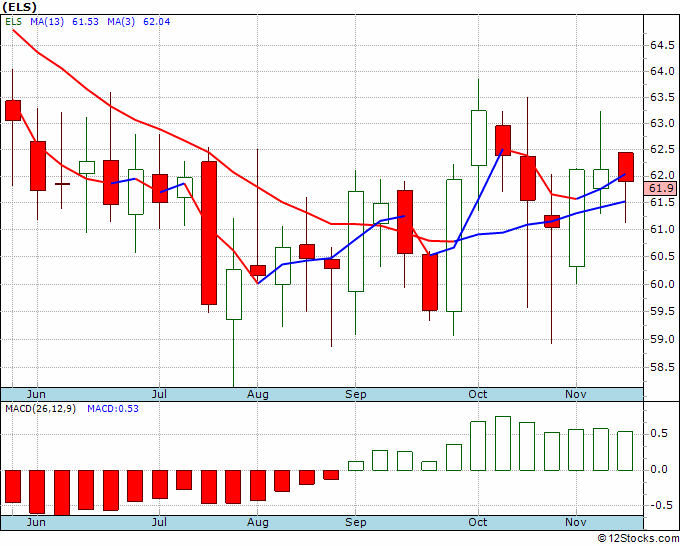Click Aug on the MACD panel time axis
The height and width of the screenshot is (546, 680).
[258, 522]
